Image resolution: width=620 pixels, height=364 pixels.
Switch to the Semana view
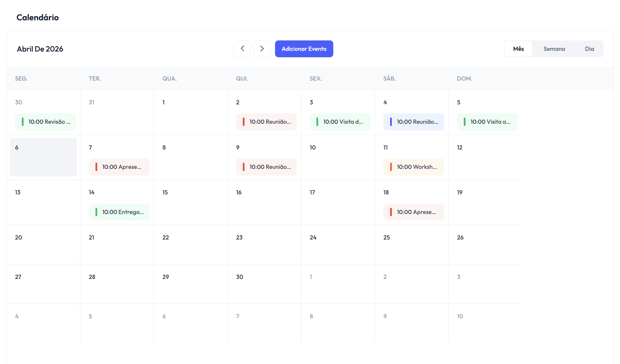point(554,49)
